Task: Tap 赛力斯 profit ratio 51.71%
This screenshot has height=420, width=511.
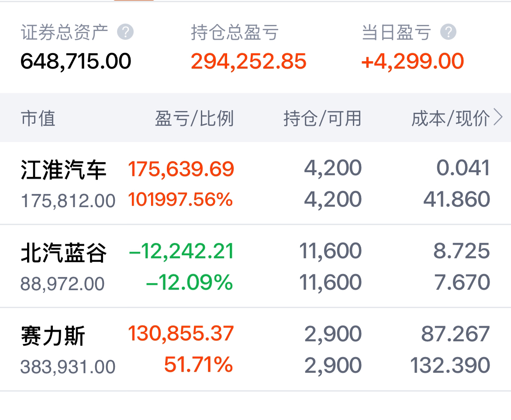Action: tap(198, 364)
